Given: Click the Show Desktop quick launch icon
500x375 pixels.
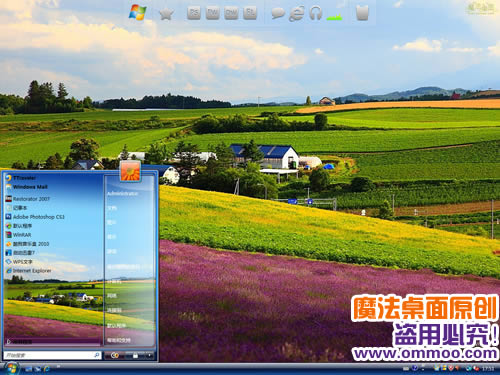Looking at the screenshot, I should tap(28, 369).
